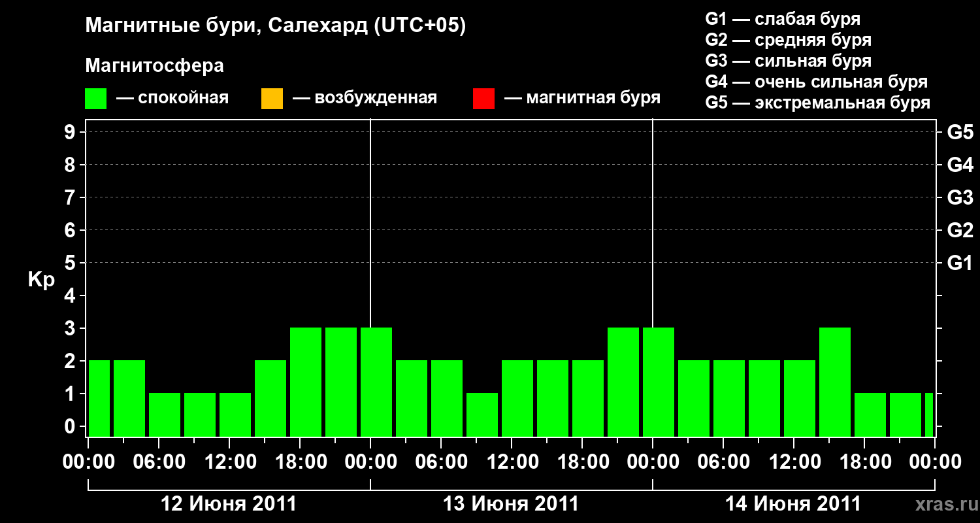
Task: Click the Kp 1 bar at 06:00 on 12 Июня
Action: pyautogui.click(x=165, y=414)
